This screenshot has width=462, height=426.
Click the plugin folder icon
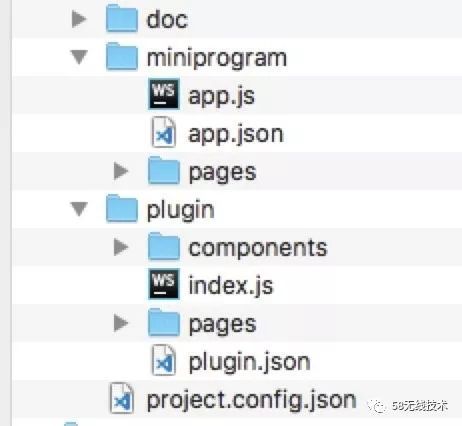pos(122,208)
